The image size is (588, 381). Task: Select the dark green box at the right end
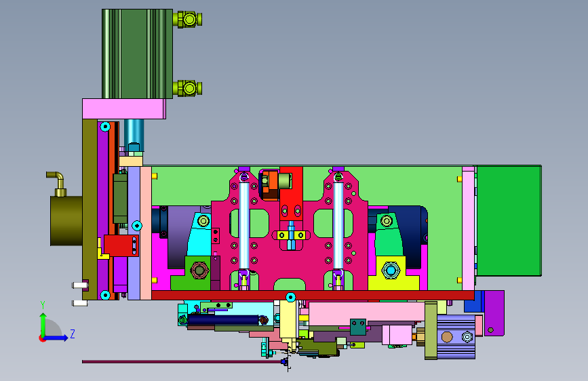[509, 221]
